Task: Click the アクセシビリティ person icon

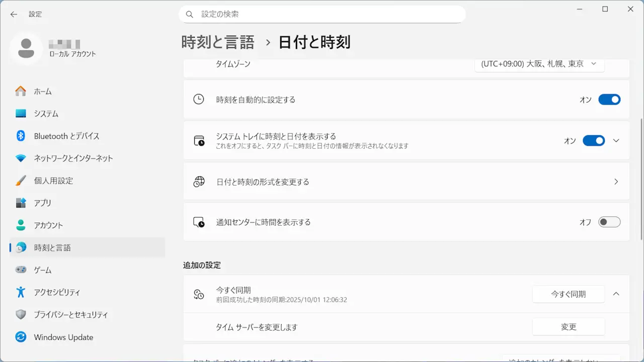Action: (x=21, y=292)
